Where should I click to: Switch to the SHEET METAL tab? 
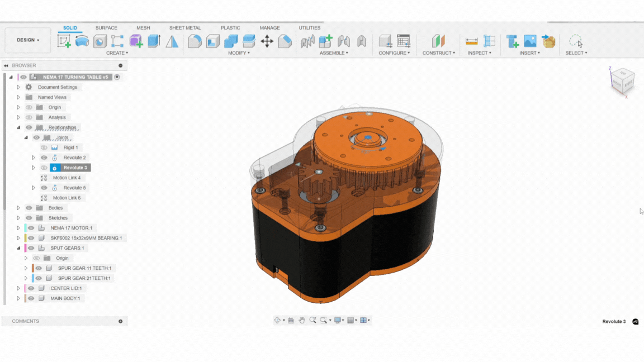[186, 27]
